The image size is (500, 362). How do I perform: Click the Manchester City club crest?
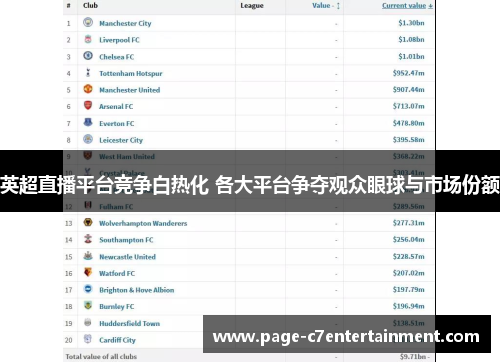coord(88,22)
